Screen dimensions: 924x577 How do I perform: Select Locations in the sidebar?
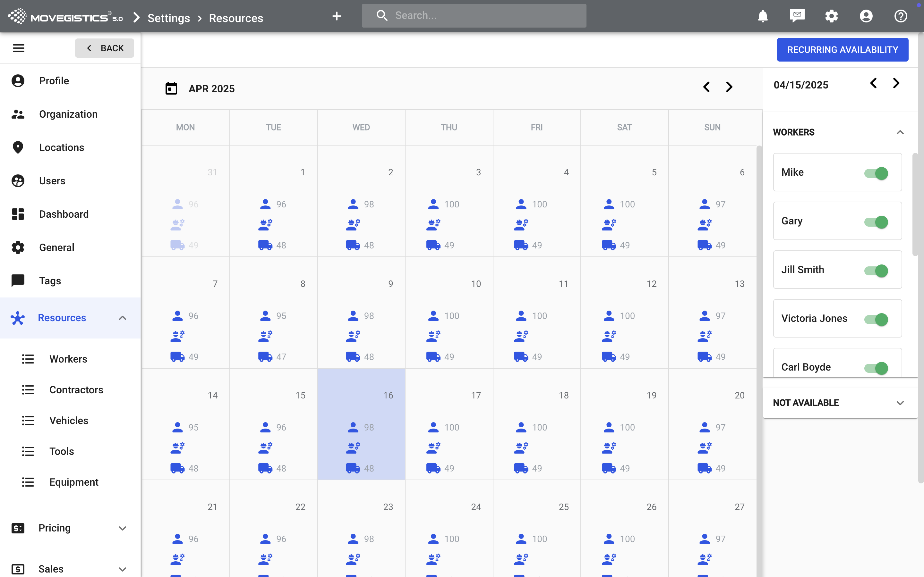pos(62,147)
